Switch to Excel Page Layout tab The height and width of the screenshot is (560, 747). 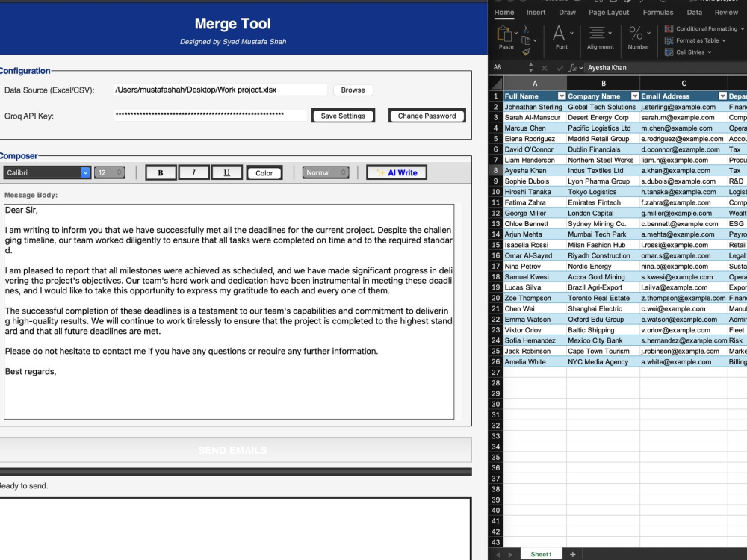(609, 13)
